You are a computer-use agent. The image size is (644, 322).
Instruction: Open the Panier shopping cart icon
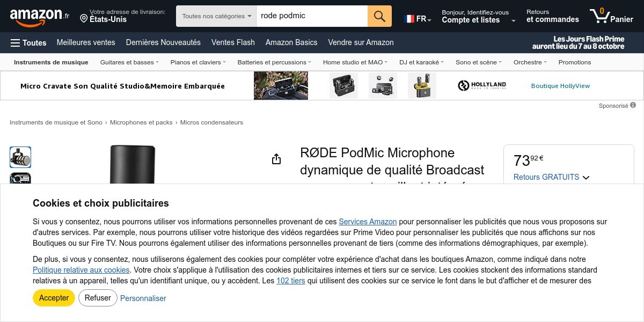point(611,16)
